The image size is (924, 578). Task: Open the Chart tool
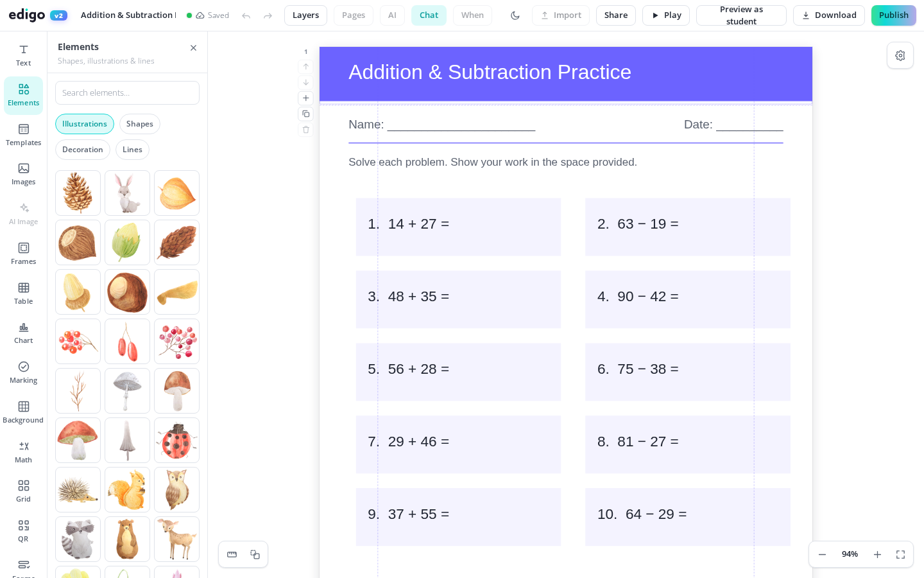(x=23, y=333)
